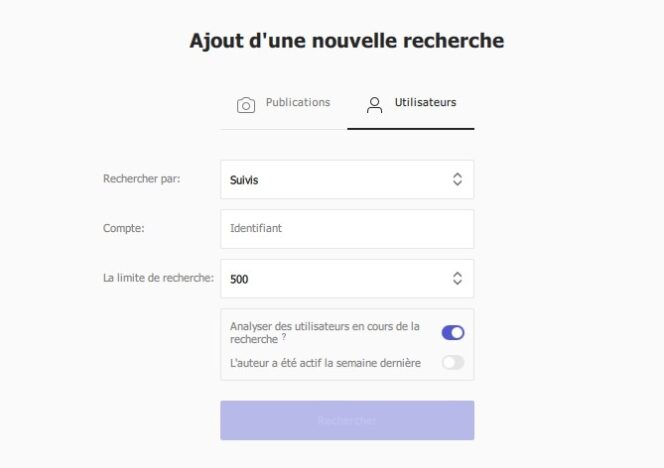Image resolution: width=664 pixels, height=468 pixels.
Task: Click the value 500 in the limit field
Action: pyautogui.click(x=240, y=280)
